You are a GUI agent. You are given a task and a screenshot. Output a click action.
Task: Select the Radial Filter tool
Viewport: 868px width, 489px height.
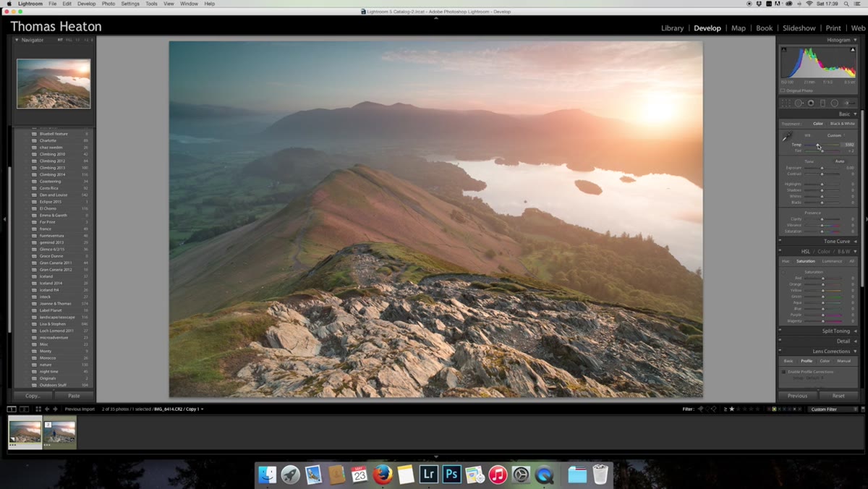point(834,103)
